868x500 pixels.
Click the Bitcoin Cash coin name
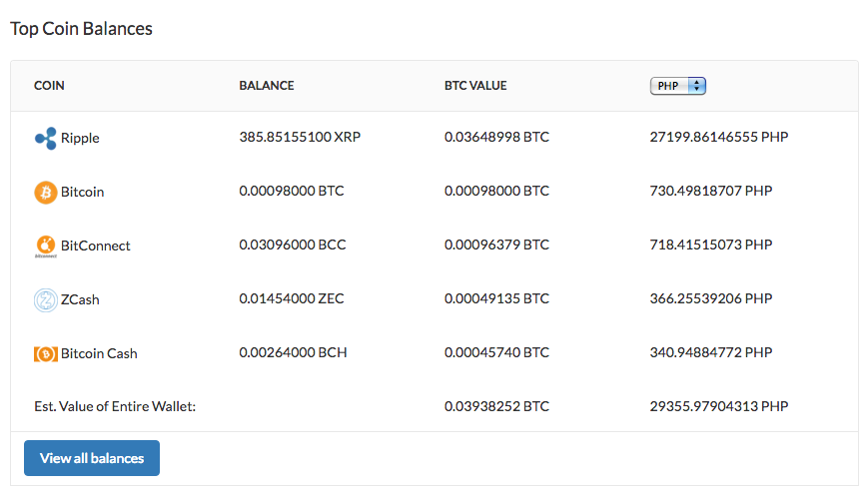pyautogui.click(x=99, y=353)
